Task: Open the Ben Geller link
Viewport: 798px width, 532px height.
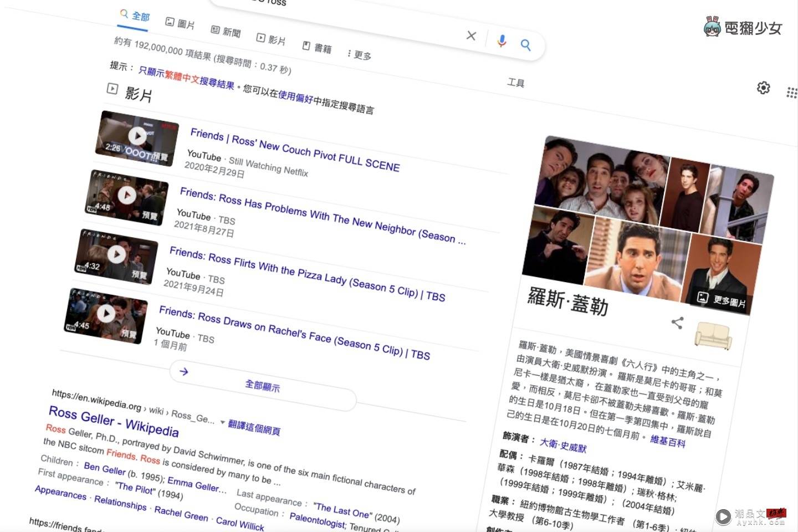Action: click(105, 469)
